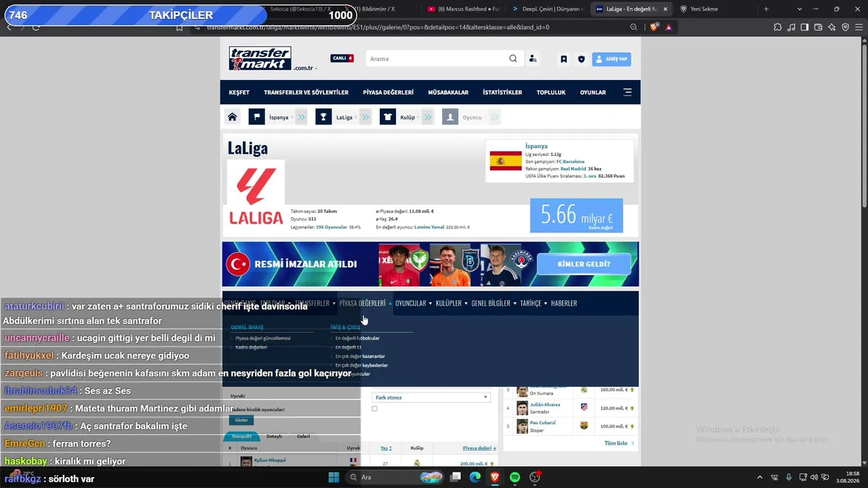Screen dimensions: 868x488
Task: Open the Real Madrid record champion link
Action: click(573, 169)
